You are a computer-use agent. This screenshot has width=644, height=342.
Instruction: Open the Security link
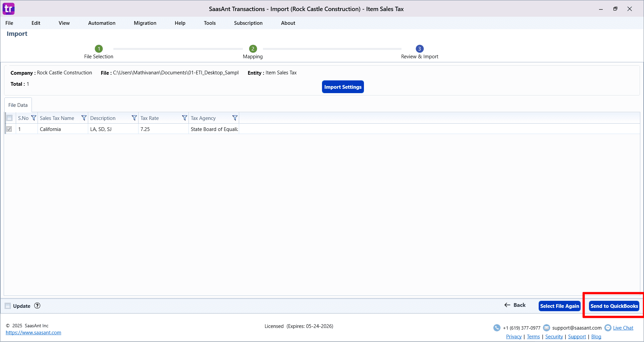pos(554,337)
